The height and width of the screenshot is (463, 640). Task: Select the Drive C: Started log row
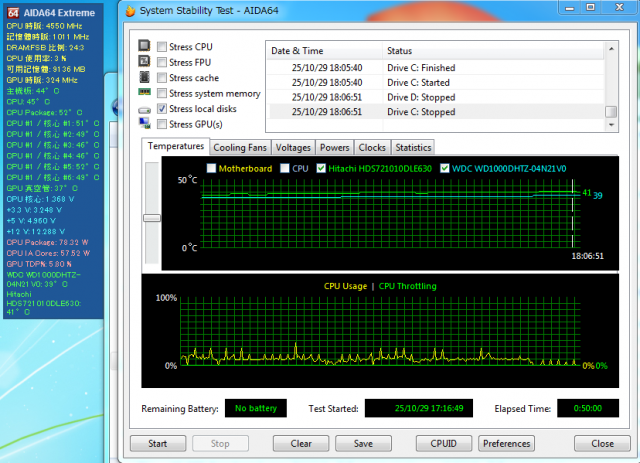(x=436, y=82)
